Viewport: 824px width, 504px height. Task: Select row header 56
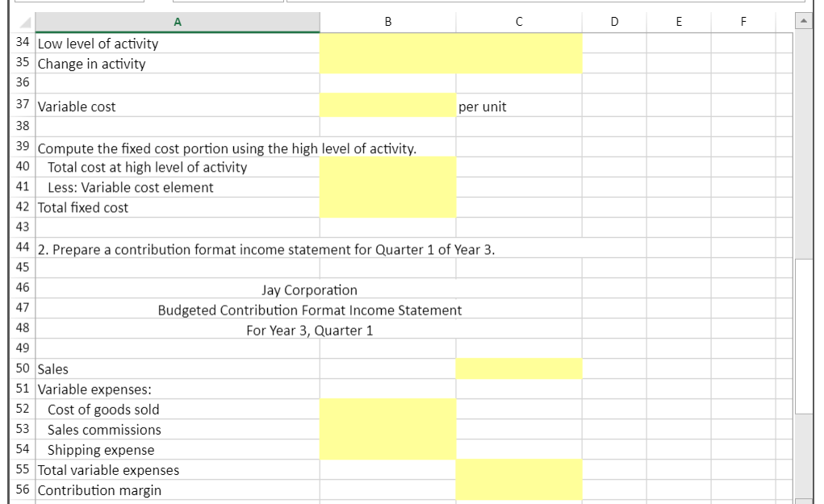pyautogui.click(x=23, y=490)
